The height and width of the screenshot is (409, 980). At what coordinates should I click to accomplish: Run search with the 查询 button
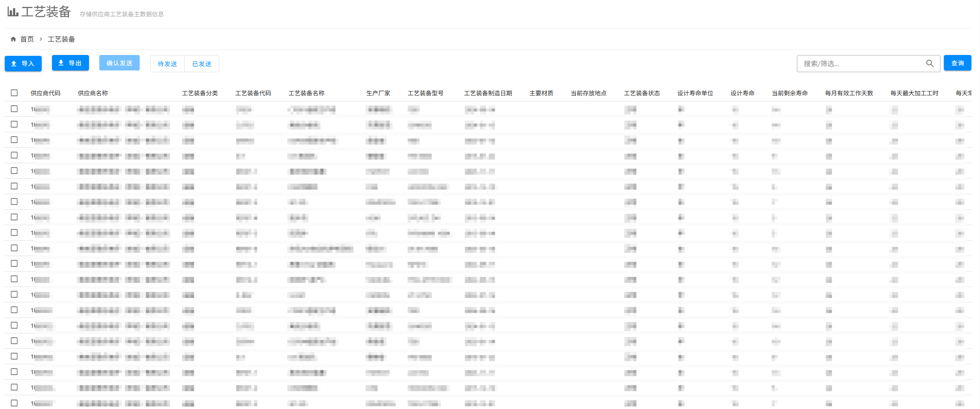(957, 63)
